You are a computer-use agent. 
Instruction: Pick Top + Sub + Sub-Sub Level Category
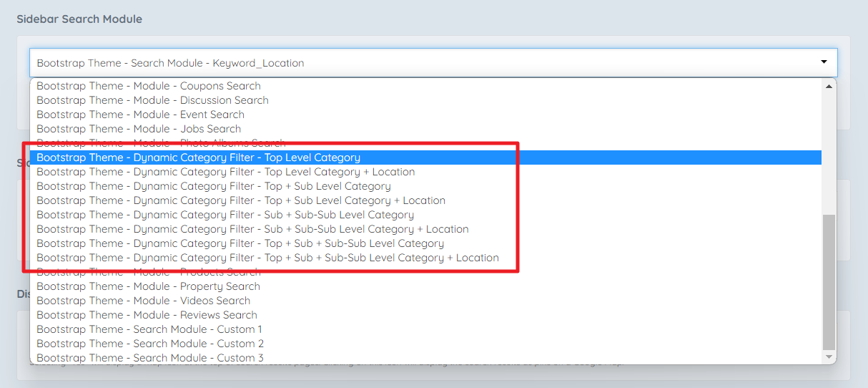(426, 243)
